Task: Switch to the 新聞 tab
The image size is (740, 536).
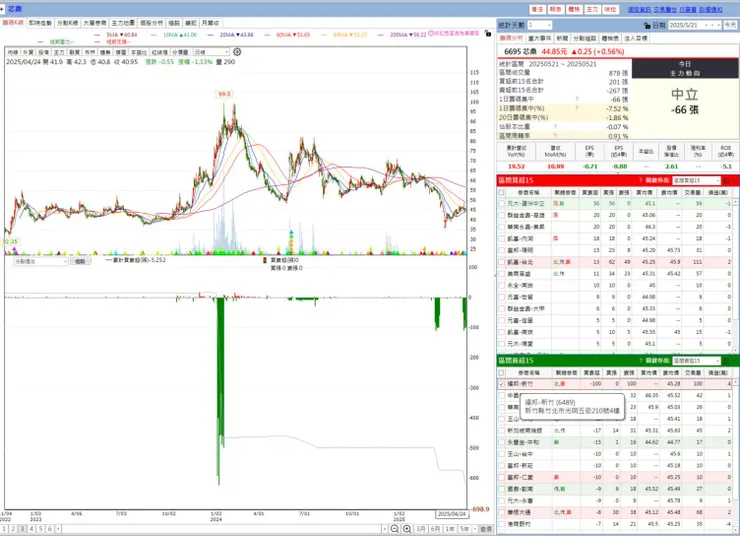Action: point(562,38)
